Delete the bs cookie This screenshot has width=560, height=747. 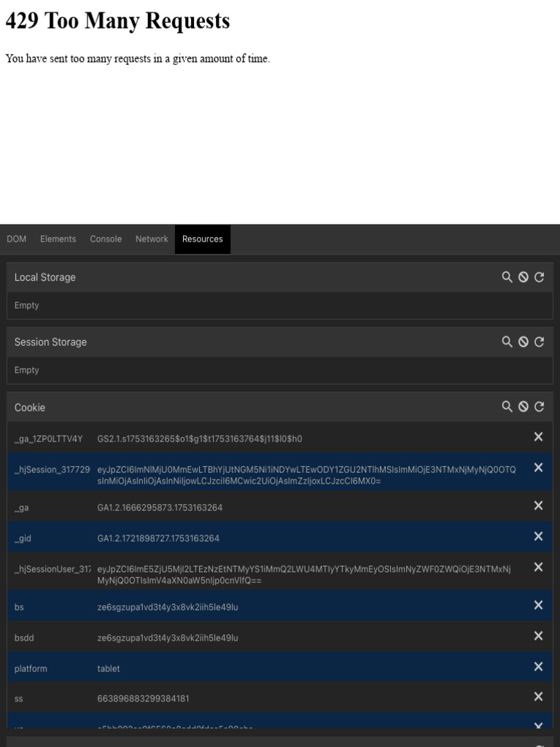tap(539, 605)
